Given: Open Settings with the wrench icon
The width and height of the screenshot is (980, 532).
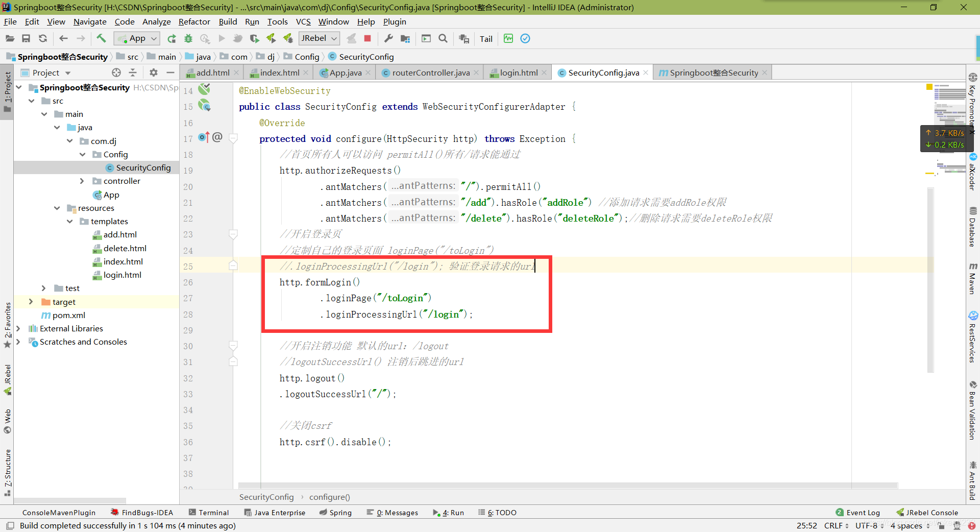Looking at the screenshot, I should point(388,38).
